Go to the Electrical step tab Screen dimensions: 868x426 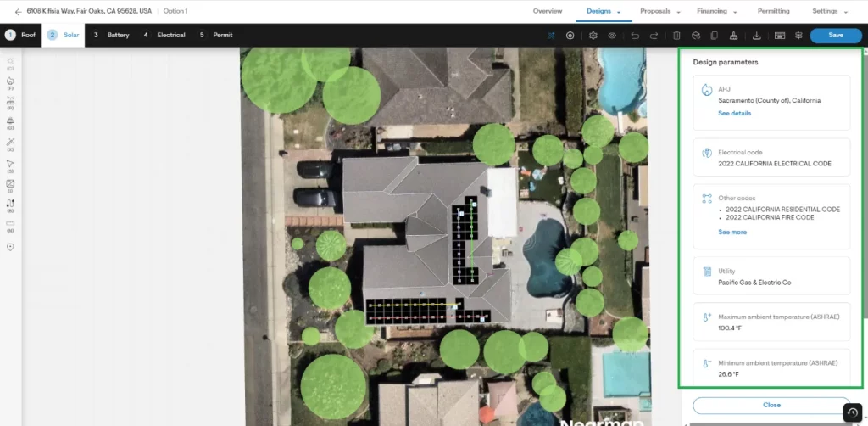tap(164, 35)
